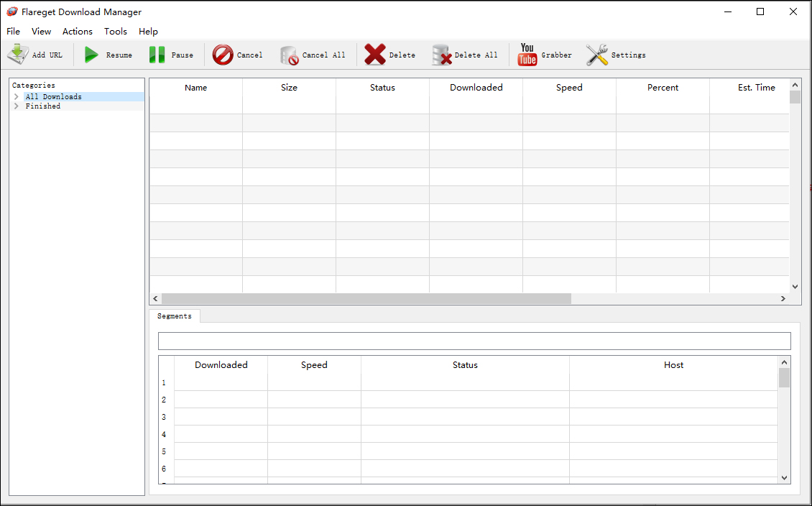The height and width of the screenshot is (506, 812).
Task: Click the green Pause bars icon
Action: coord(157,55)
